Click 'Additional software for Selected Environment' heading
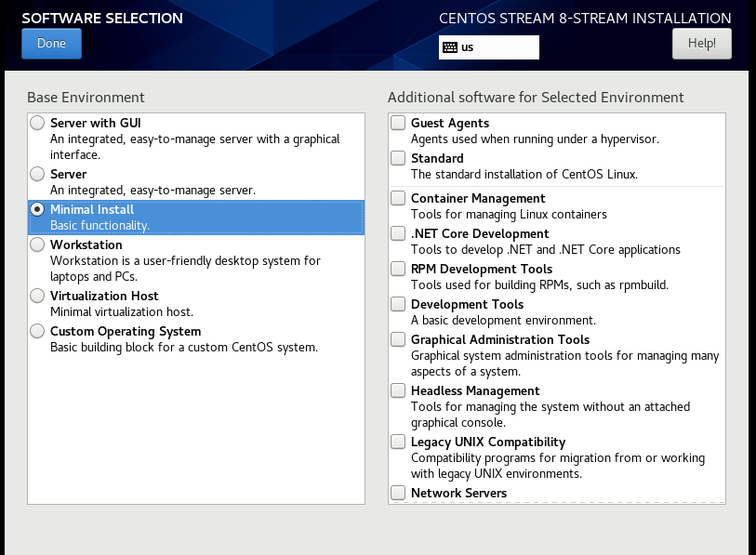 [536, 98]
